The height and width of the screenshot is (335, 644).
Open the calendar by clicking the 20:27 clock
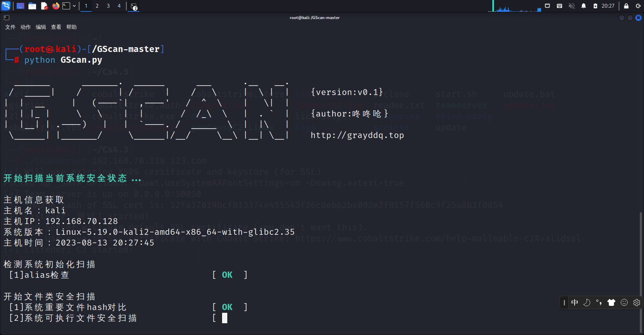pyautogui.click(x=607, y=6)
